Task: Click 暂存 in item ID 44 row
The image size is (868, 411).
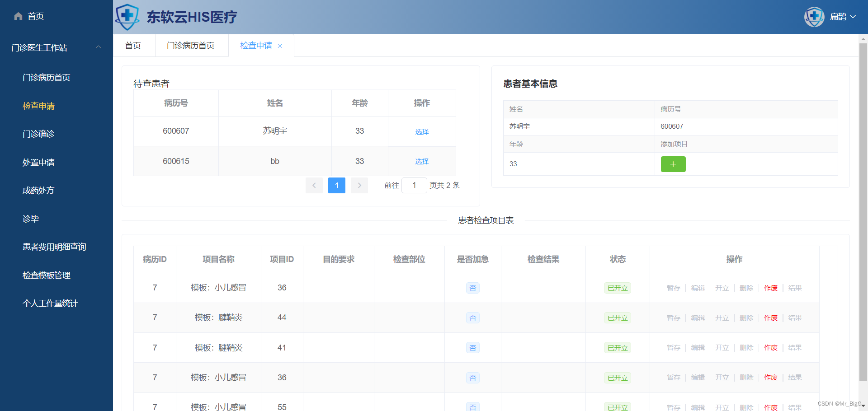Action: [x=674, y=318]
